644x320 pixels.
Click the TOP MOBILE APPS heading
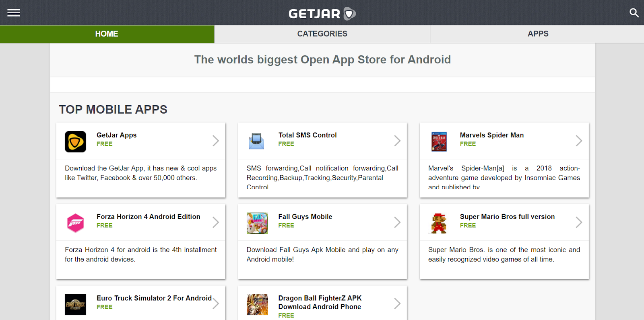(x=113, y=109)
